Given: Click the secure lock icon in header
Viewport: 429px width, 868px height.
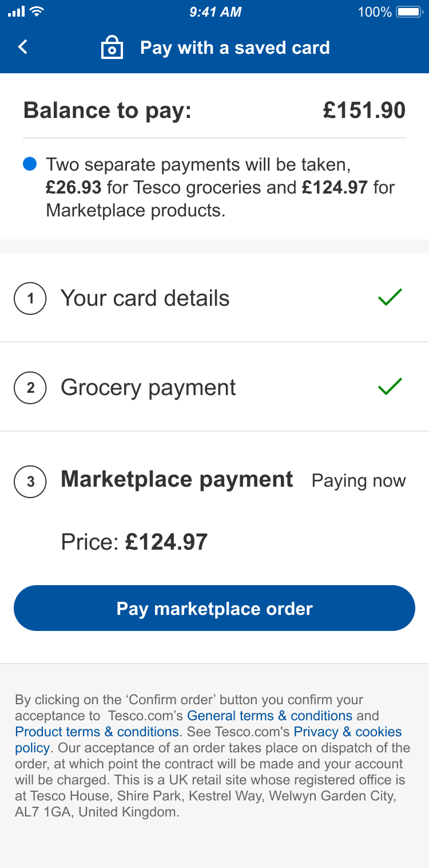Looking at the screenshot, I should coord(112,48).
